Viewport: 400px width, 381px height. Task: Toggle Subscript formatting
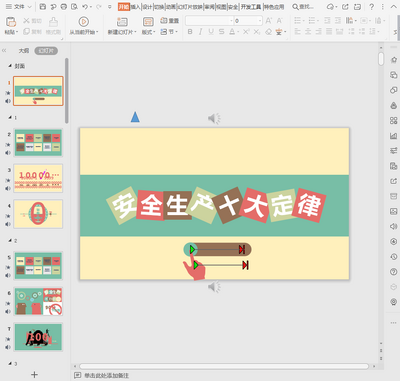click(x=257, y=32)
